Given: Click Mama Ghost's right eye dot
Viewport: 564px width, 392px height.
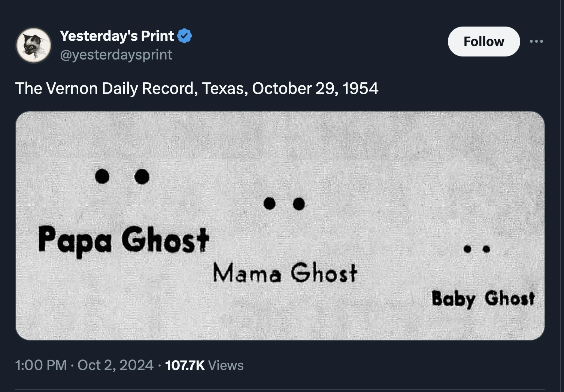Looking at the screenshot, I should pyautogui.click(x=299, y=204).
